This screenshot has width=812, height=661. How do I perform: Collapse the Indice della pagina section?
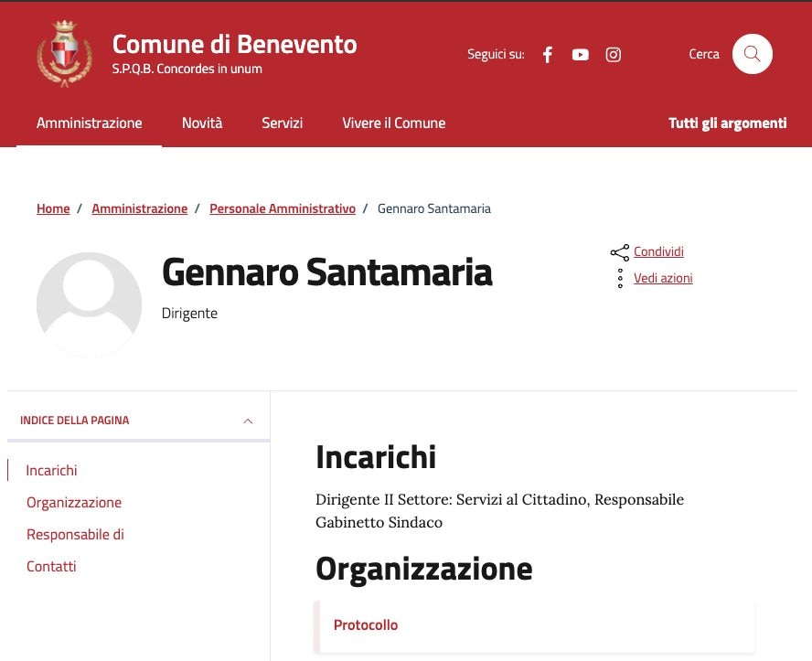[x=248, y=421]
